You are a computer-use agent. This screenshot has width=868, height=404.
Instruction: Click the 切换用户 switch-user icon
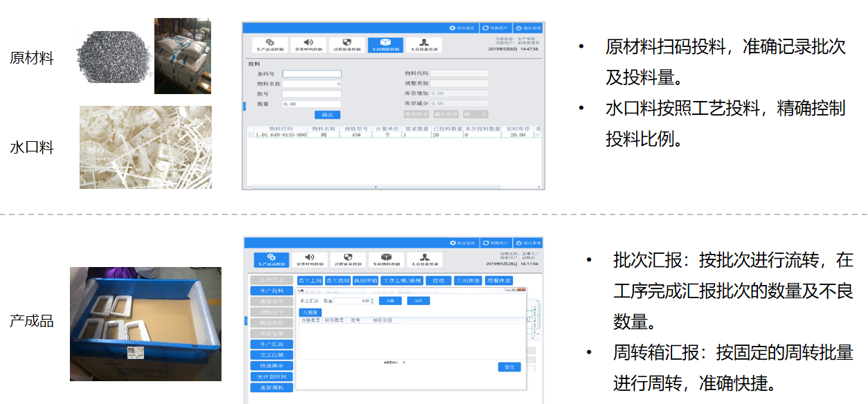[x=485, y=28]
